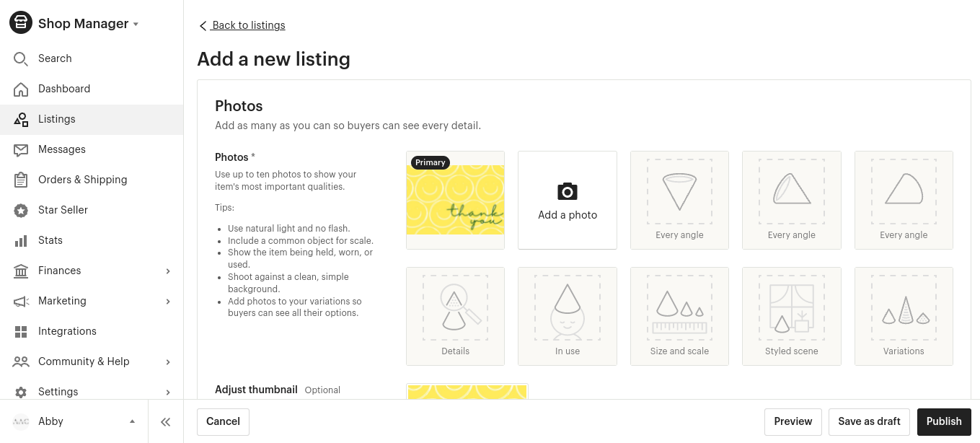The width and height of the screenshot is (980, 443).
Task: Click the Orders & Shipping clipboard icon
Action: (21, 180)
